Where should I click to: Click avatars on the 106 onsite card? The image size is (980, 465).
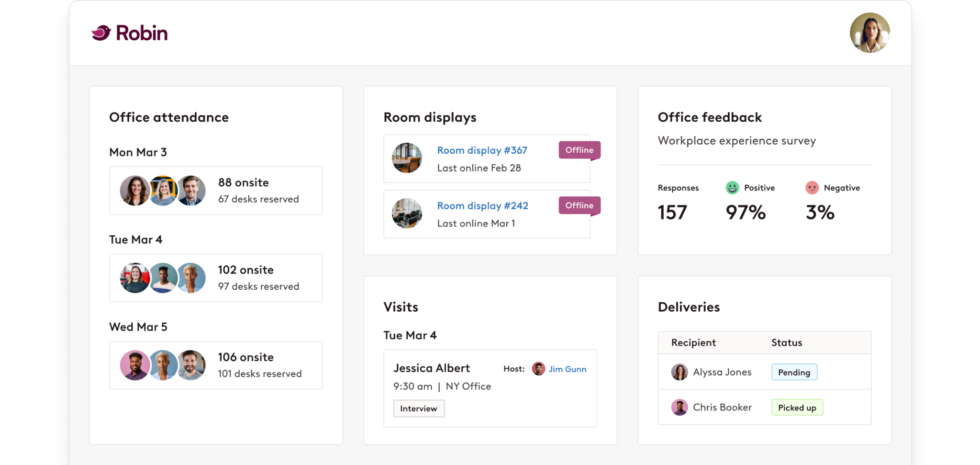coord(163,365)
